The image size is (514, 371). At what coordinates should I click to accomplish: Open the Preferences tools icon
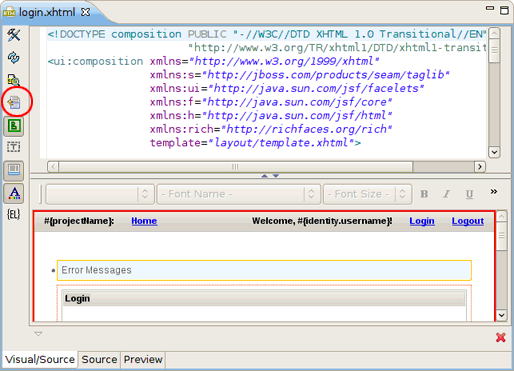(14, 35)
